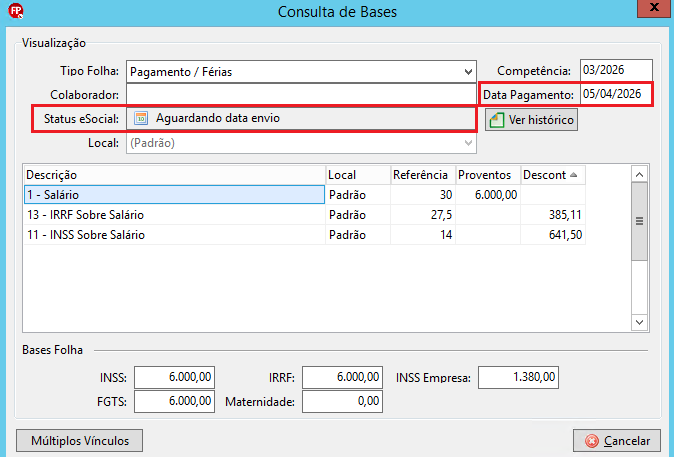Screen dimensions: 674x457
Task: Click the FGTS base field 6.000,00
Action: (x=174, y=401)
